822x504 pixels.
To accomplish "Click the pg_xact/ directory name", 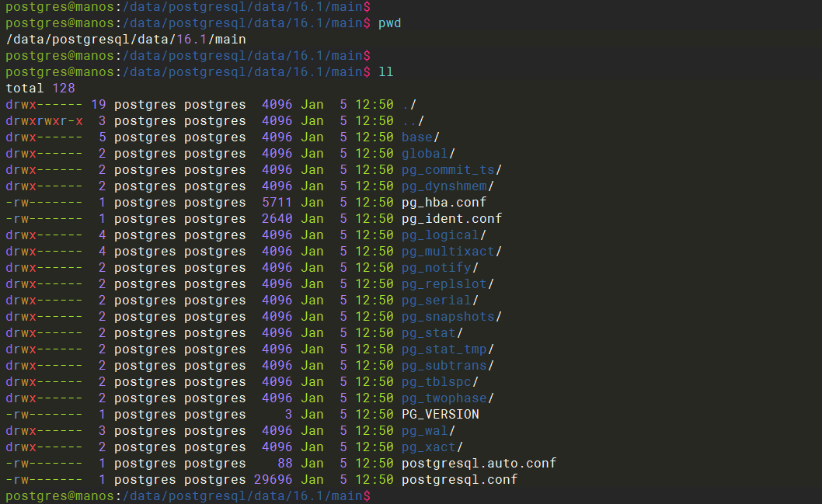I will point(432,447).
